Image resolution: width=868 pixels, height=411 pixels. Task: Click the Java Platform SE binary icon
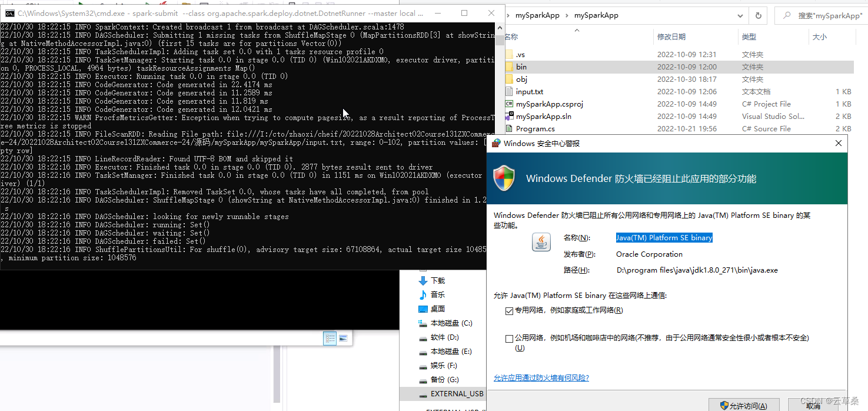pos(541,242)
